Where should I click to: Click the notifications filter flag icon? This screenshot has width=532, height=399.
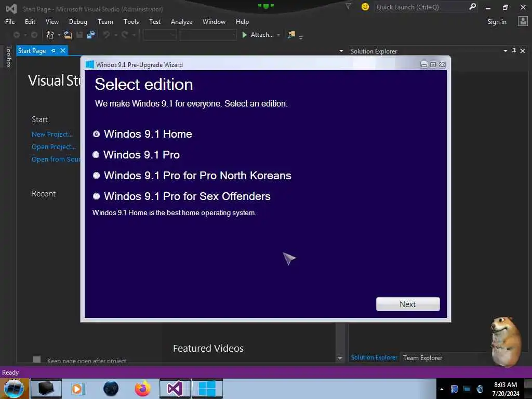click(349, 6)
